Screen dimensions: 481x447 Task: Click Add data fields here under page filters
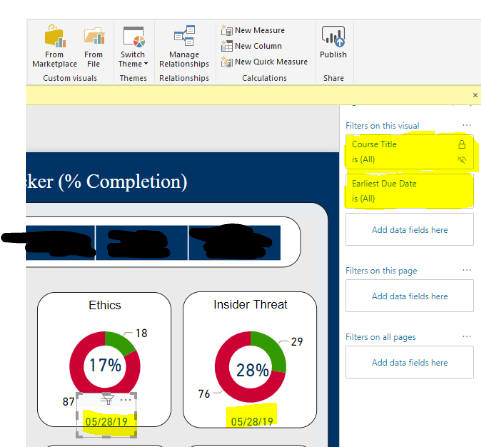tap(409, 296)
